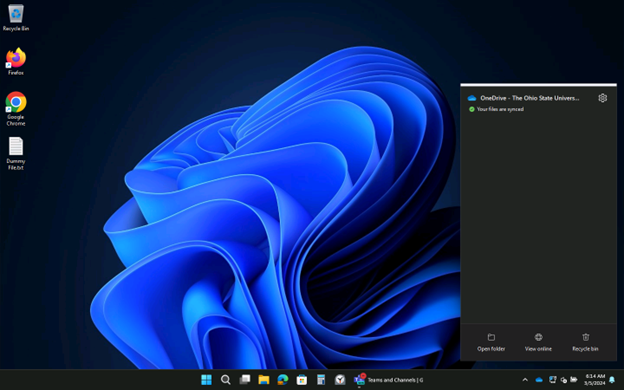Select the Recycle Bin desktop icon
This screenshot has height=390, width=624.
[x=16, y=18]
